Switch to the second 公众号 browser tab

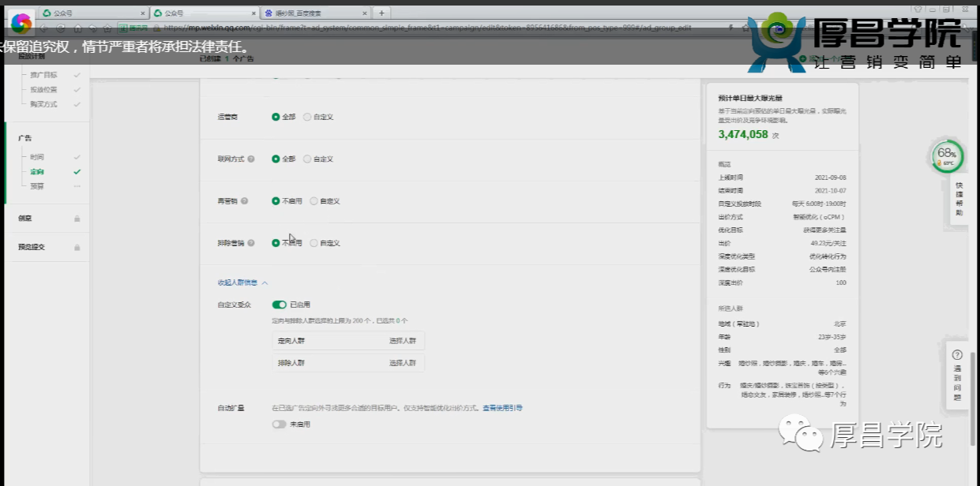point(204,13)
